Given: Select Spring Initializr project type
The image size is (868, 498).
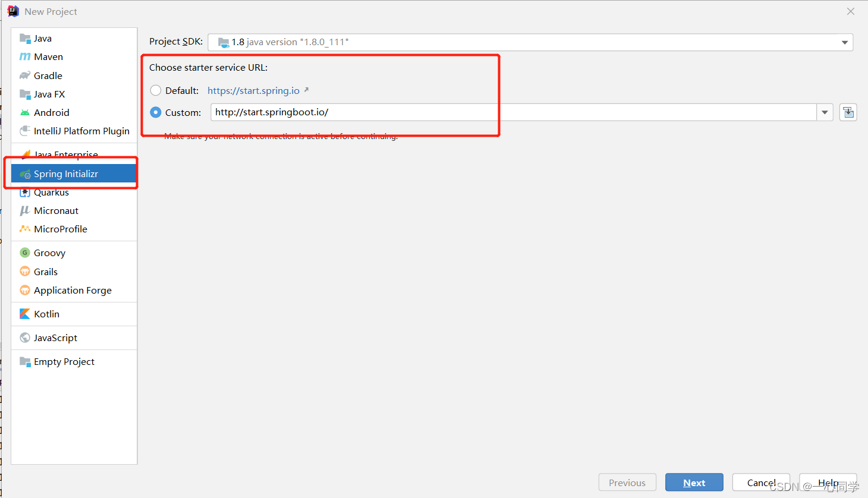Looking at the screenshot, I should pyautogui.click(x=74, y=174).
